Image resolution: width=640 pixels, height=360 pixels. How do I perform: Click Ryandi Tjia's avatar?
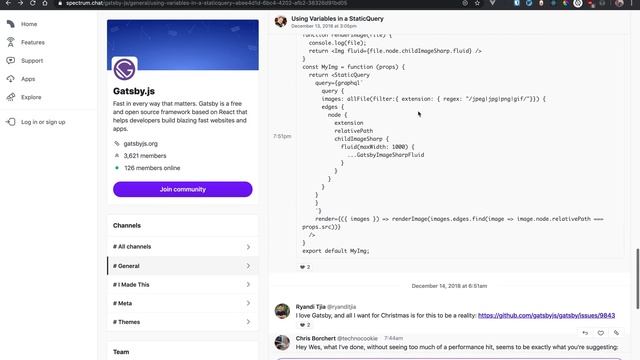[x=282, y=311]
